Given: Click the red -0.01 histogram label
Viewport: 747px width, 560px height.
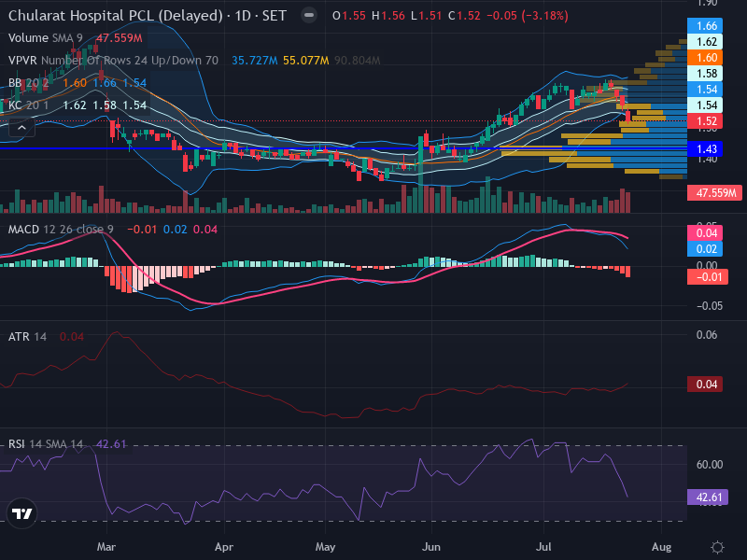Looking at the screenshot, I should [x=708, y=276].
